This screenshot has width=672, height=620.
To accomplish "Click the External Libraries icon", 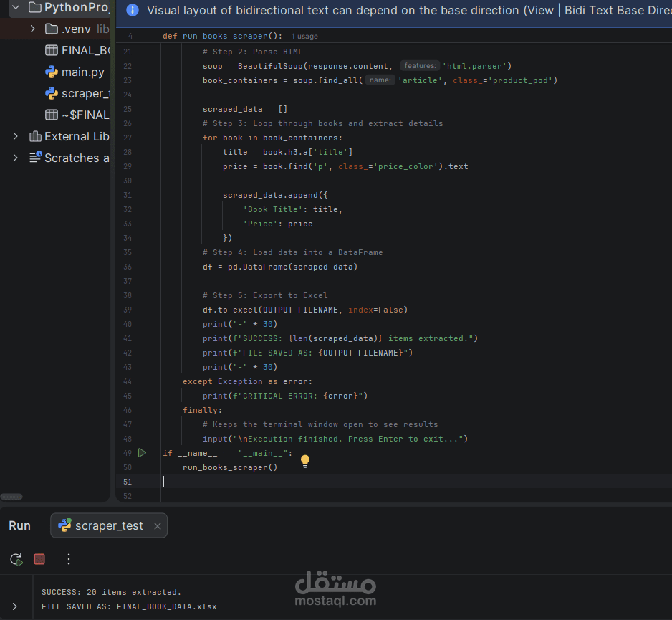I will coord(35,136).
